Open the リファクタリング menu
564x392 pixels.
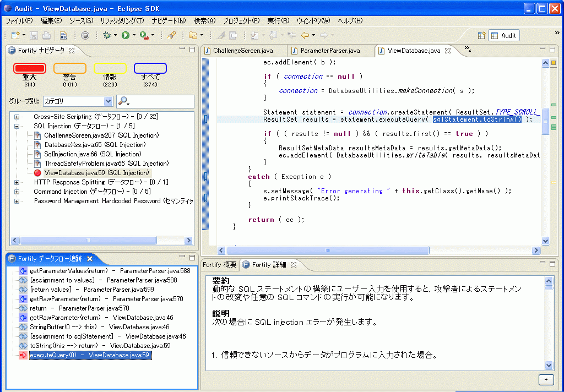point(122,21)
